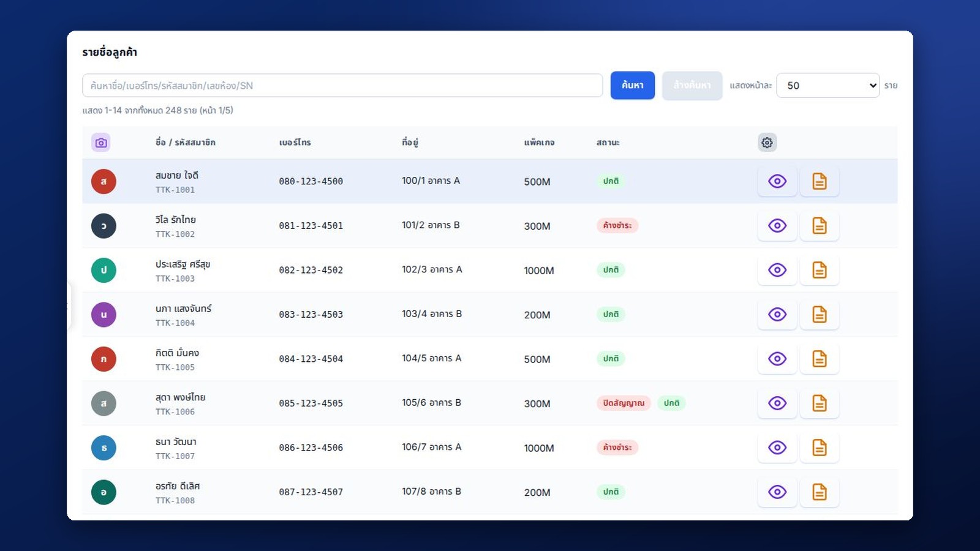
Task: Click green status badge for TTK-1008
Action: (611, 492)
